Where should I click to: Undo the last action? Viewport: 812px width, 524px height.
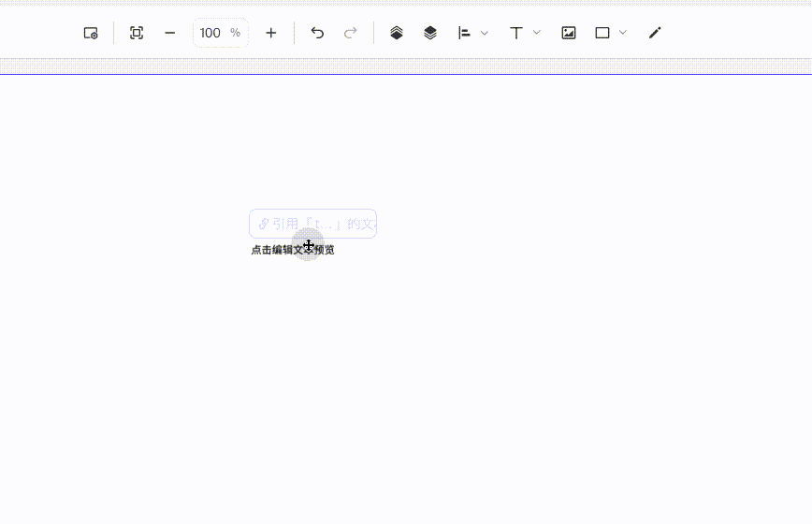pos(317,33)
